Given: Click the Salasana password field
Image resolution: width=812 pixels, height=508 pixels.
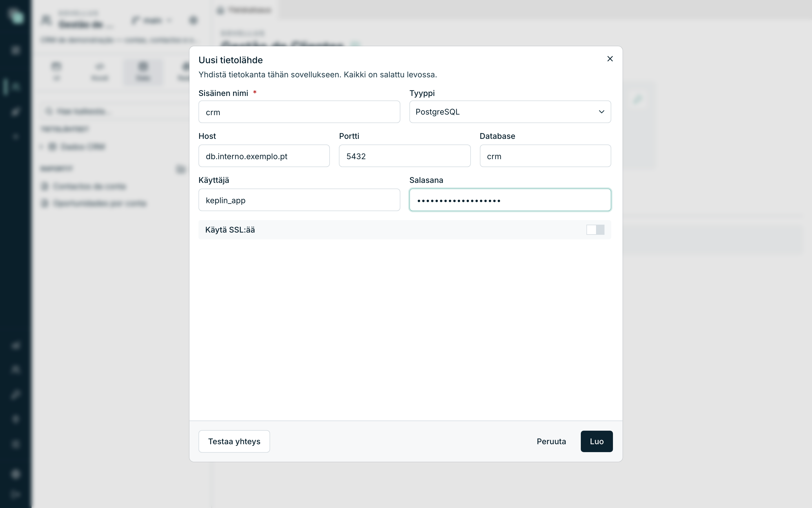Looking at the screenshot, I should tap(510, 200).
